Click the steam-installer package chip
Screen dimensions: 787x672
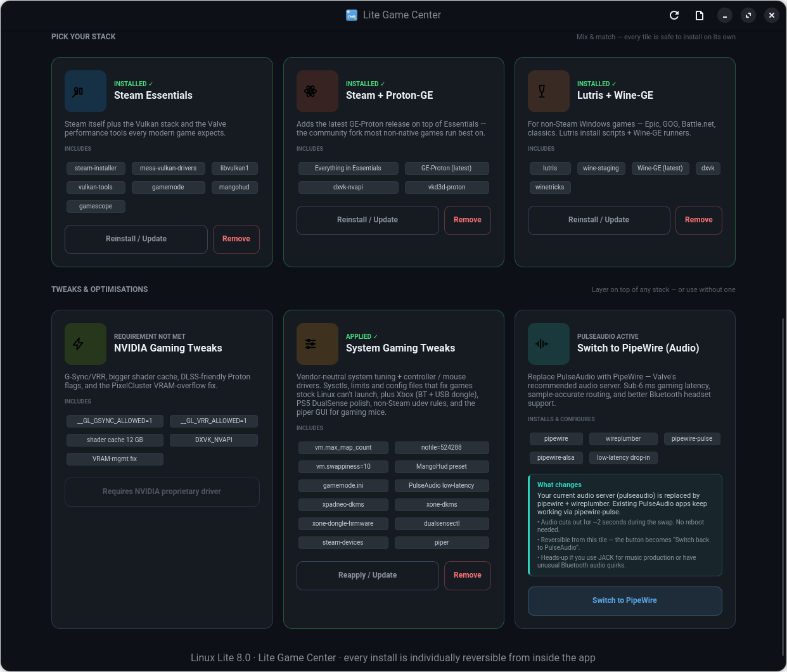(96, 168)
